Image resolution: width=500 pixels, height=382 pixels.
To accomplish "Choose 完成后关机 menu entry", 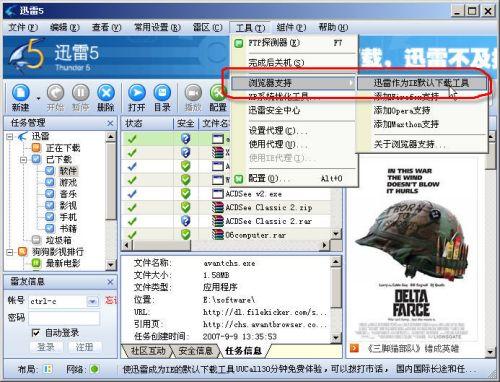I will coord(295,62).
